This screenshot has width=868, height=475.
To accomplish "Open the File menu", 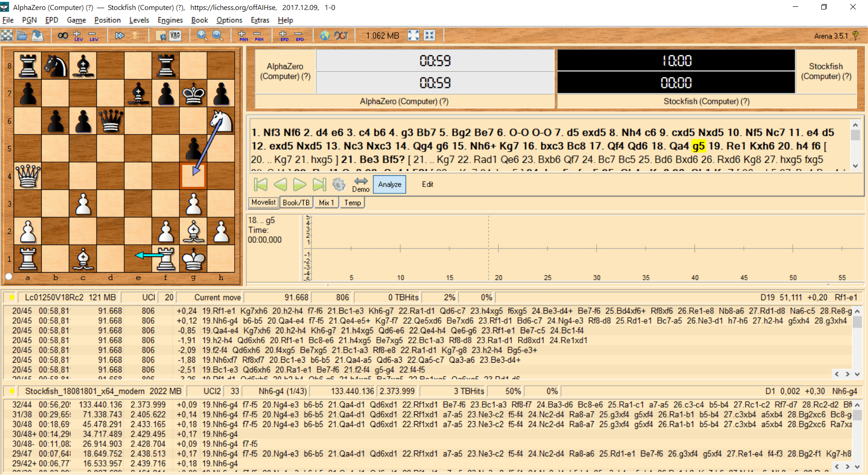I will click(8, 20).
